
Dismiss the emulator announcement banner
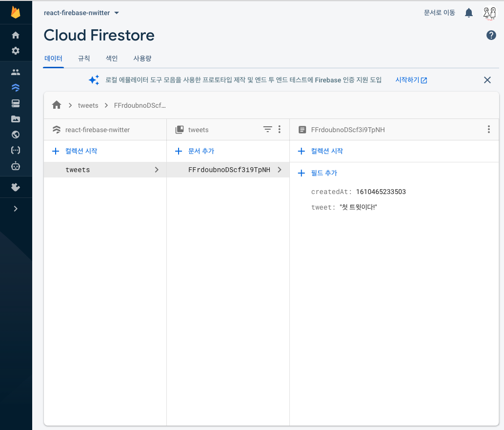(487, 80)
